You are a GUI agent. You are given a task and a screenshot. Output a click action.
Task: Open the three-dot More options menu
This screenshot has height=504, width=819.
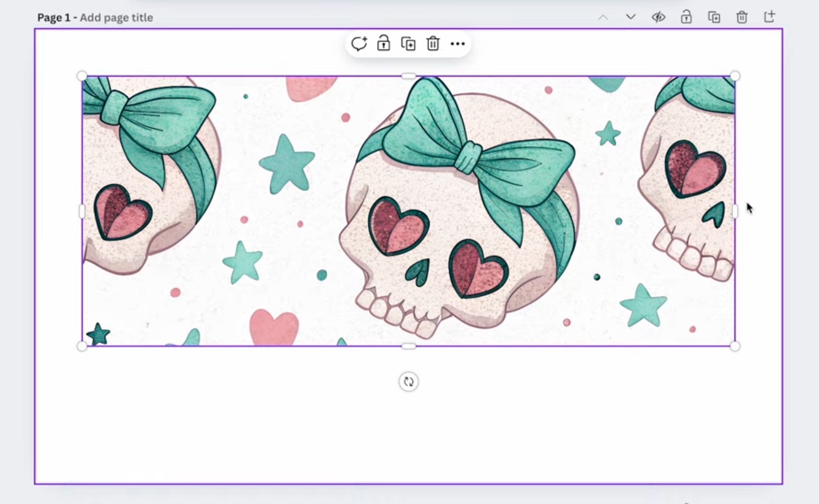click(x=457, y=43)
